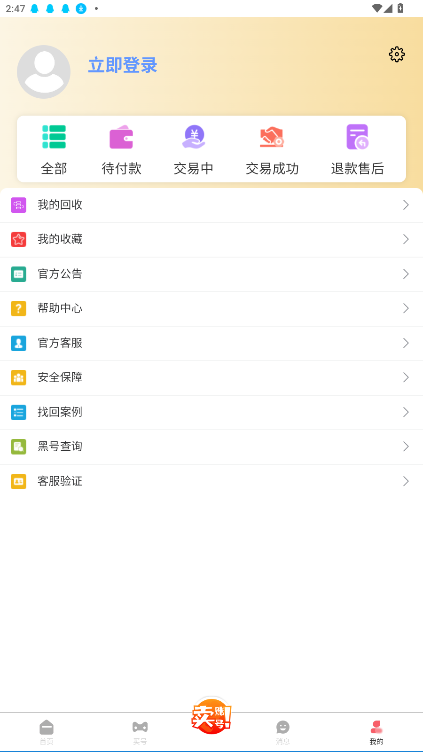Switch to the 消息 messages tab
Viewport: 423px width, 752px height.
(283, 732)
